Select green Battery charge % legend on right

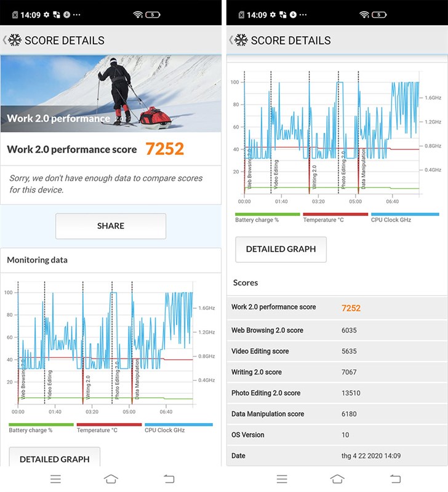(x=268, y=218)
